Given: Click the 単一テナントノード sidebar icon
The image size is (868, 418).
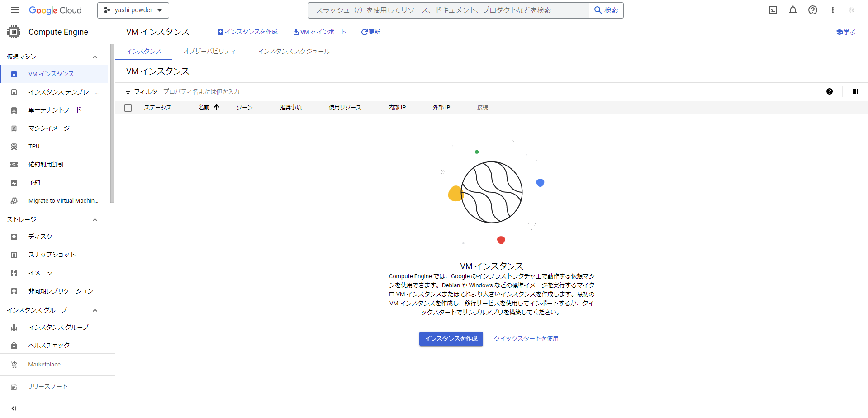Looking at the screenshot, I should [14, 110].
